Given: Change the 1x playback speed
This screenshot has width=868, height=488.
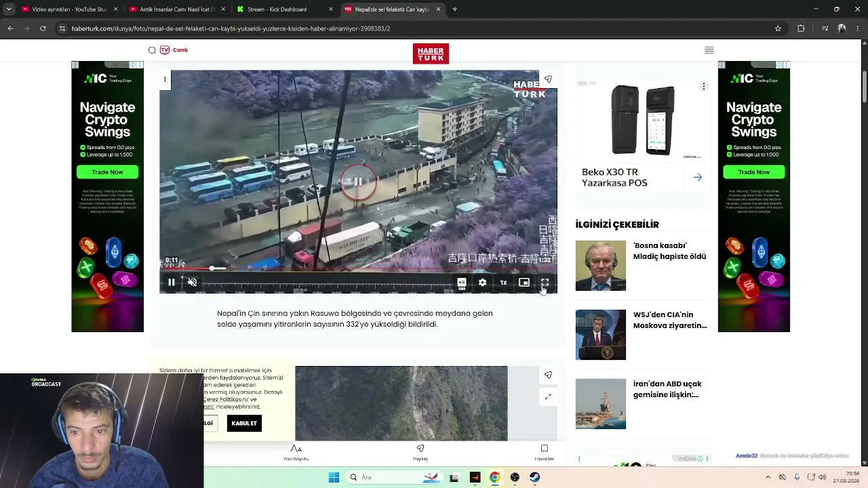Looking at the screenshot, I should pyautogui.click(x=503, y=283).
